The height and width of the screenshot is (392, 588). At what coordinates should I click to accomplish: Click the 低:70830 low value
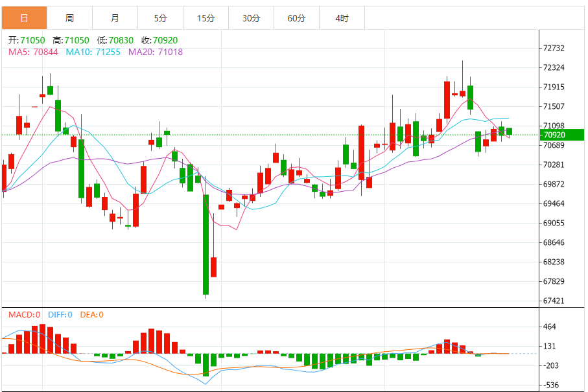(x=115, y=40)
